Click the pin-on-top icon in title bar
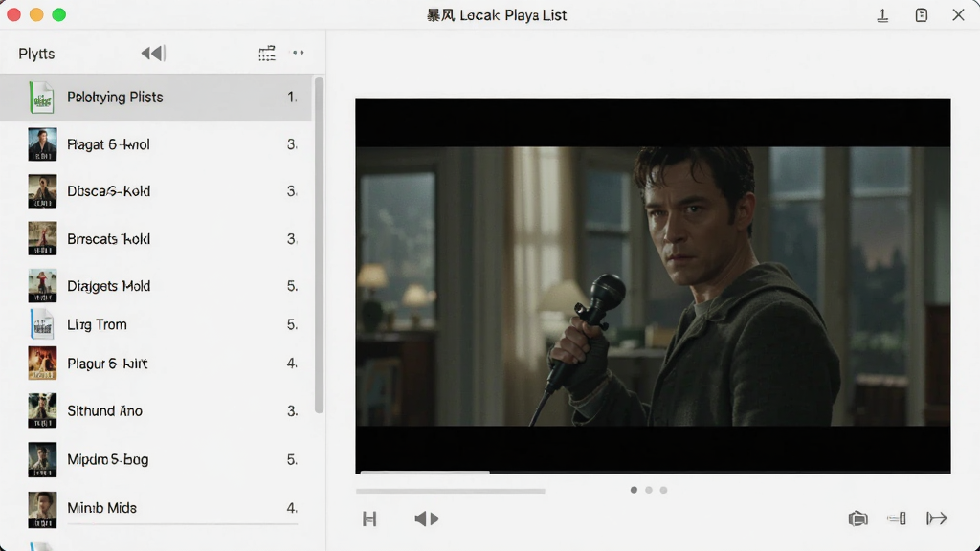Image resolution: width=980 pixels, height=551 pixels. [882, 15]
